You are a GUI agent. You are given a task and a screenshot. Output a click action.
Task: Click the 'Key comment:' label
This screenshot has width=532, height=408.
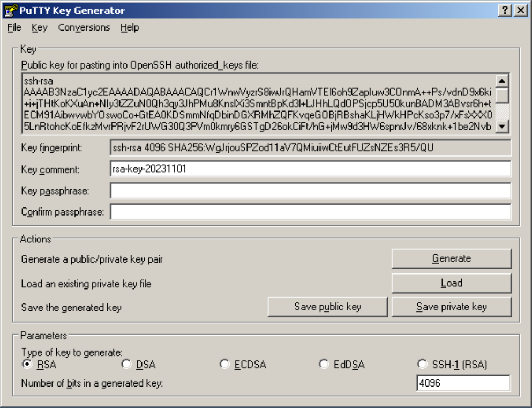tap(50, 169)
